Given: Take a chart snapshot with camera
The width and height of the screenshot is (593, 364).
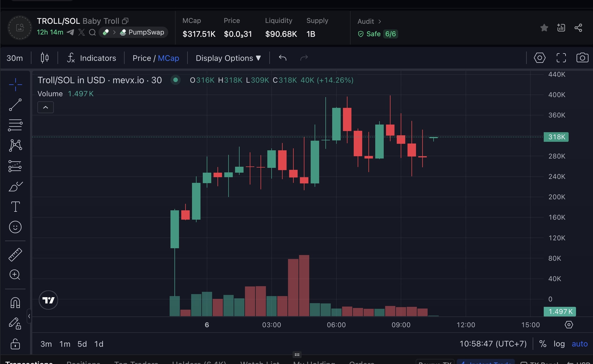Looking at the screenshot, I should (x=582, y=58).
